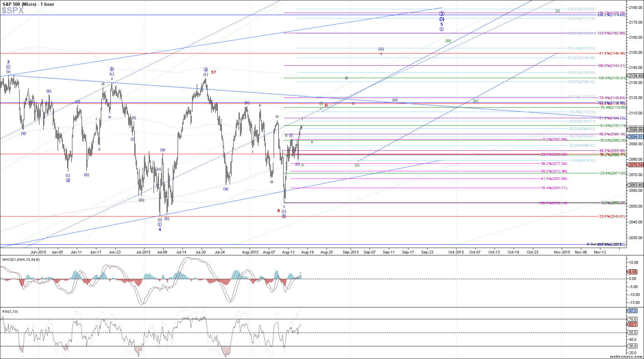Click the red Fibonacci label 23.6%(2043.61)

(612, 216)
